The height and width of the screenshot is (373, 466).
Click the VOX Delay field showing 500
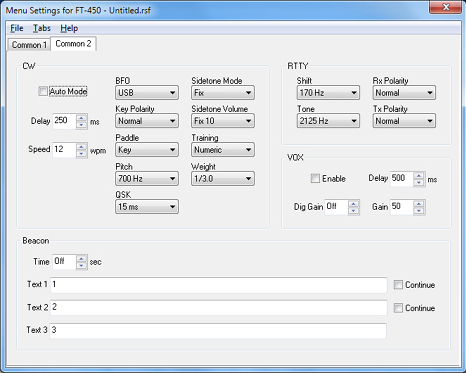[x=402, y=179]
